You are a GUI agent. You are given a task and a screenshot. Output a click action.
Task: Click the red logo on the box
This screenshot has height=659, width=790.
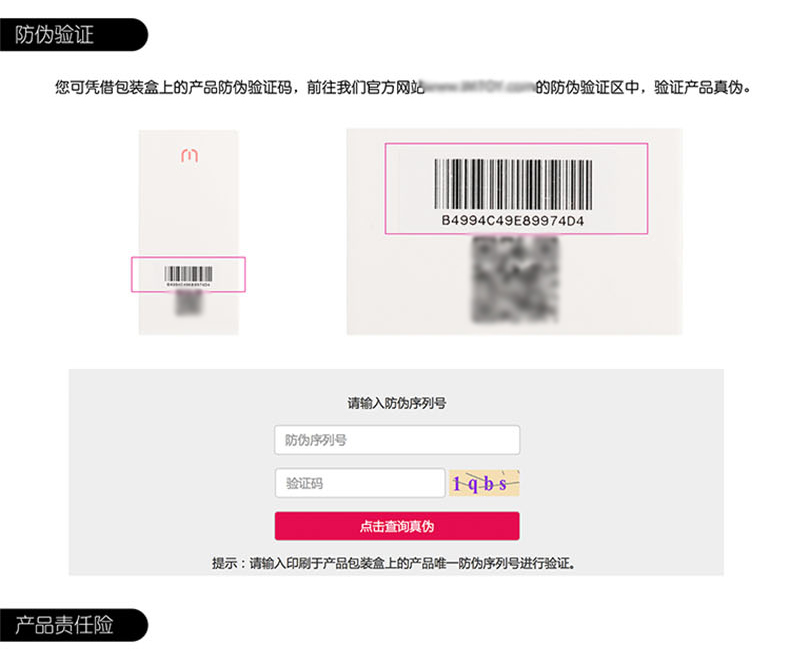(x=189, y=155)
